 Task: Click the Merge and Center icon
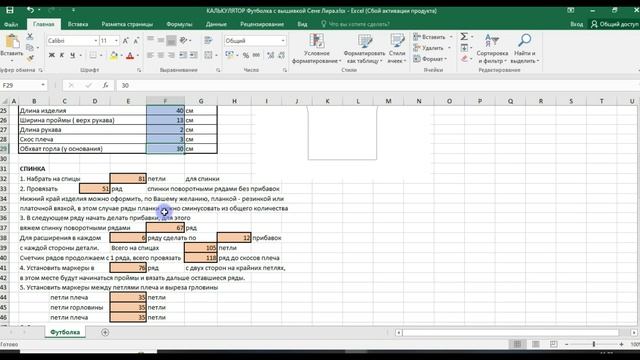click(209, 55)
